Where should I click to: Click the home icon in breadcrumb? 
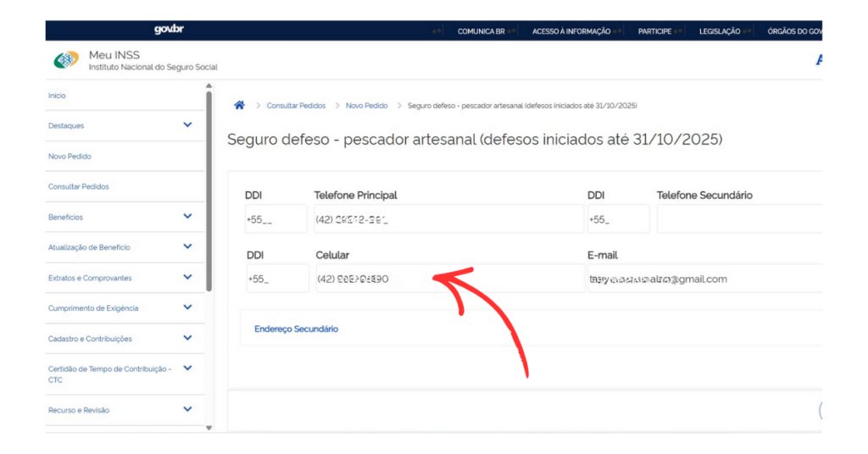point(239,106)
